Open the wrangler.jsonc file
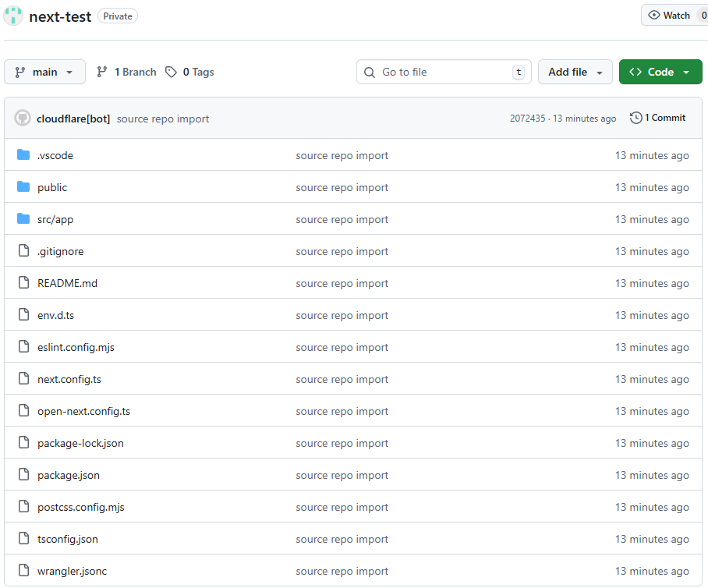 pos(73,572)
